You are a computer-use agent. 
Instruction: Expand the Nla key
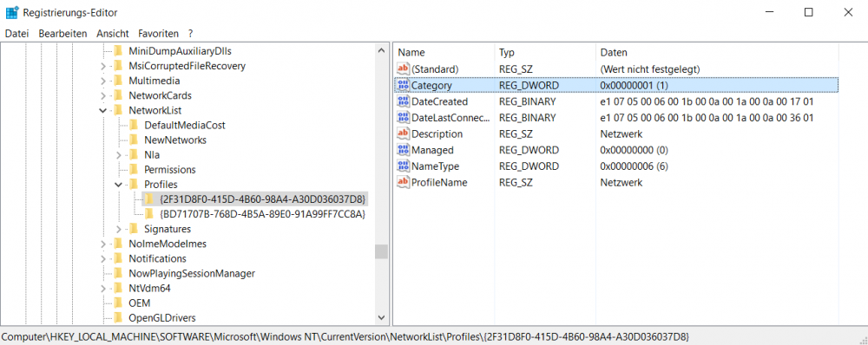[118, 155]
